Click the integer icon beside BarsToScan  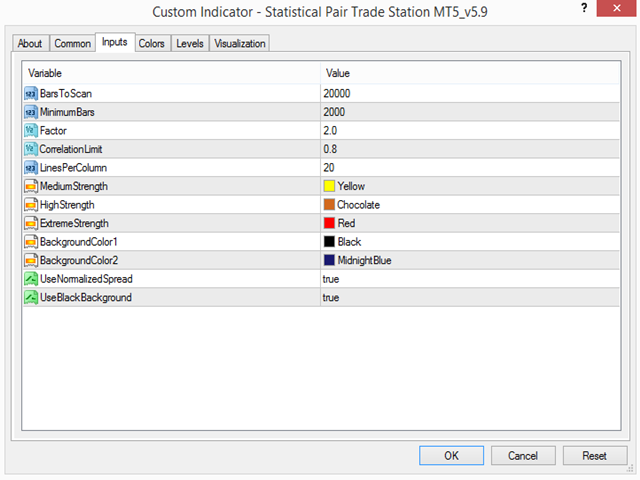click(x=31, y=93)
